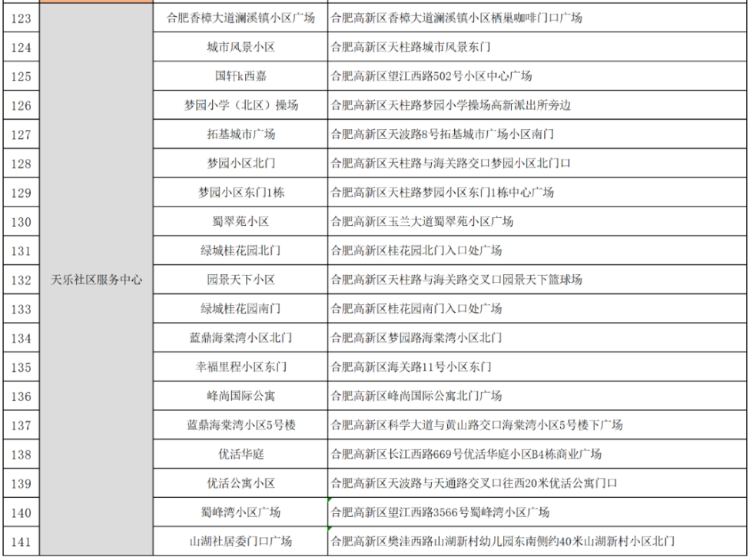Screen dimensions: 753x560
Task: Select address 合肥高新区天柱路与海关路交口梦园小区北门口
Action: click(x=537, y=164)
